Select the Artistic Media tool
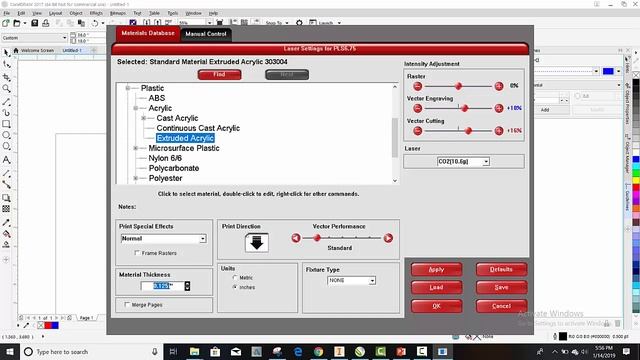The width and height of the screenshot is (640, 360). [x=6, y=113]
